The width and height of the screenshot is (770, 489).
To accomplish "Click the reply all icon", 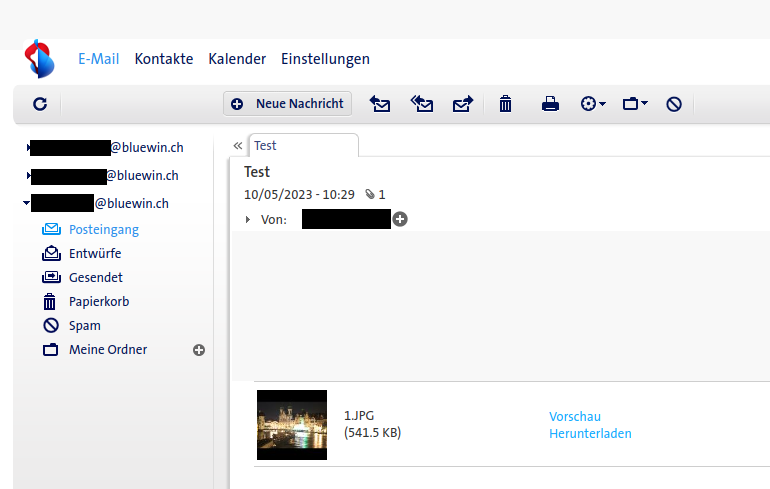I will pos(422,104).
